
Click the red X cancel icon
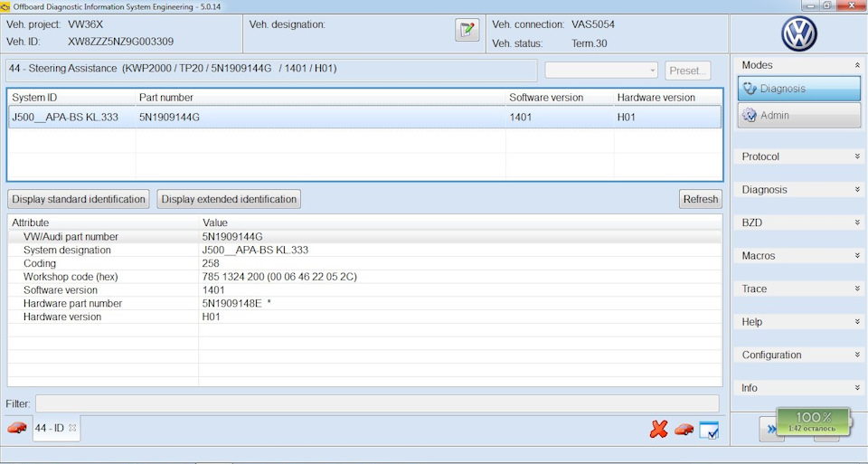659,429
